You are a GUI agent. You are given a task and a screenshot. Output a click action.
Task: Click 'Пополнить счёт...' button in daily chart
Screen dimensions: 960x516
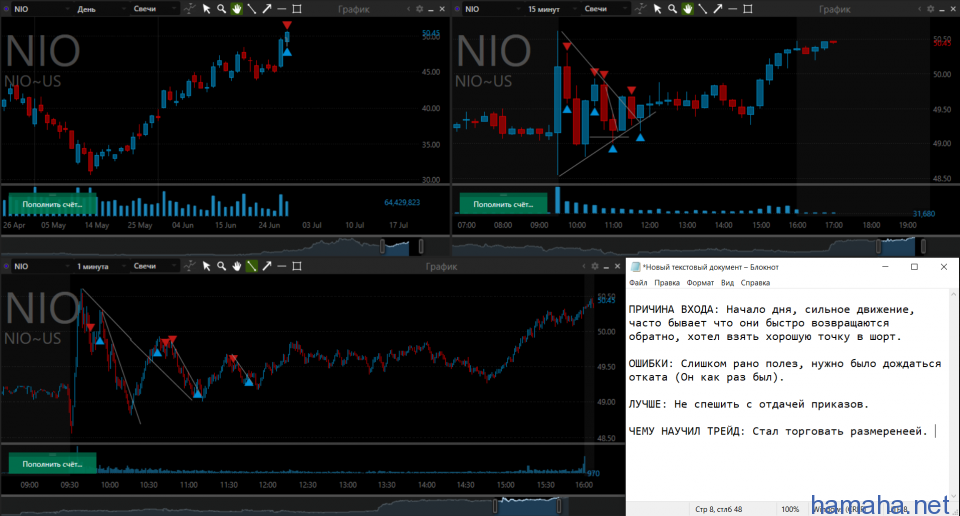tap(52, 204)
